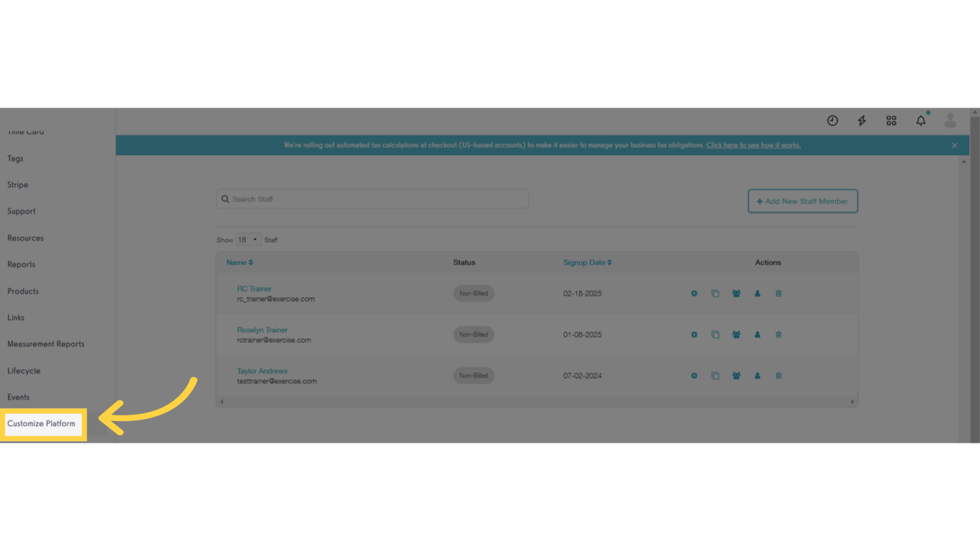Open Customize Platform from the sidebar

tap(41, 423)
